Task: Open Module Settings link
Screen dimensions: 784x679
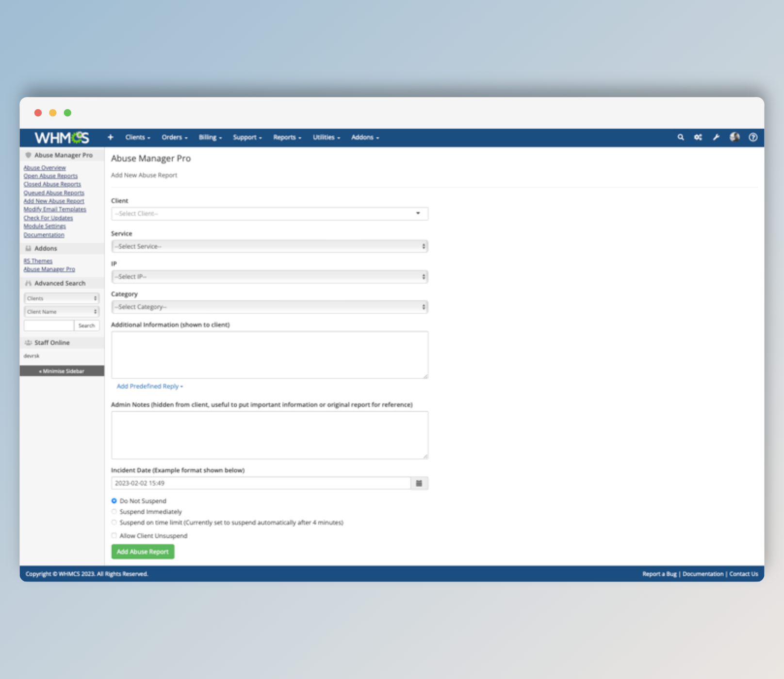Action: 45,226
